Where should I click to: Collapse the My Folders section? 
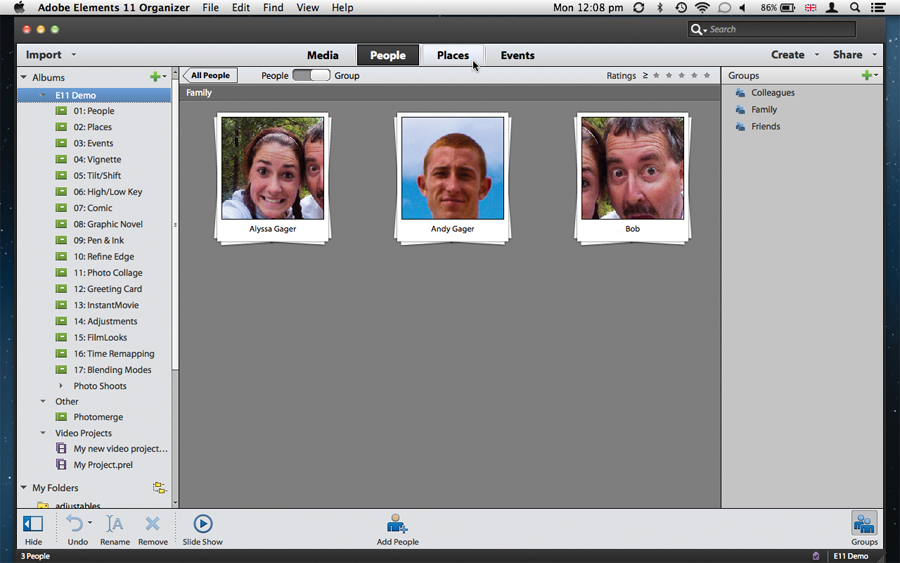pos(24,487)
